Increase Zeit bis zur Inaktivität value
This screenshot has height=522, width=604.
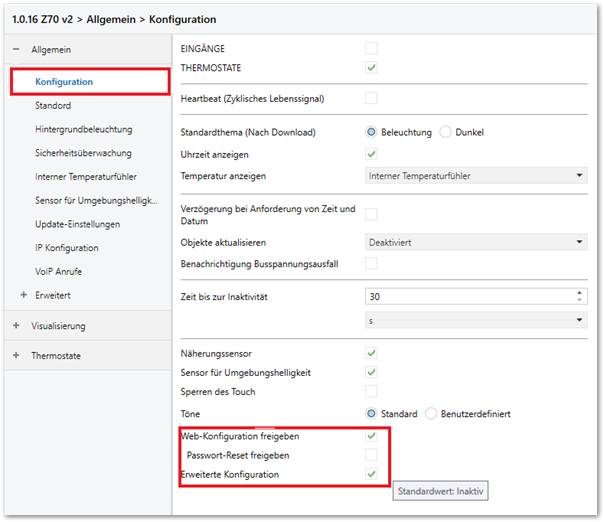(x=579, y=293)
